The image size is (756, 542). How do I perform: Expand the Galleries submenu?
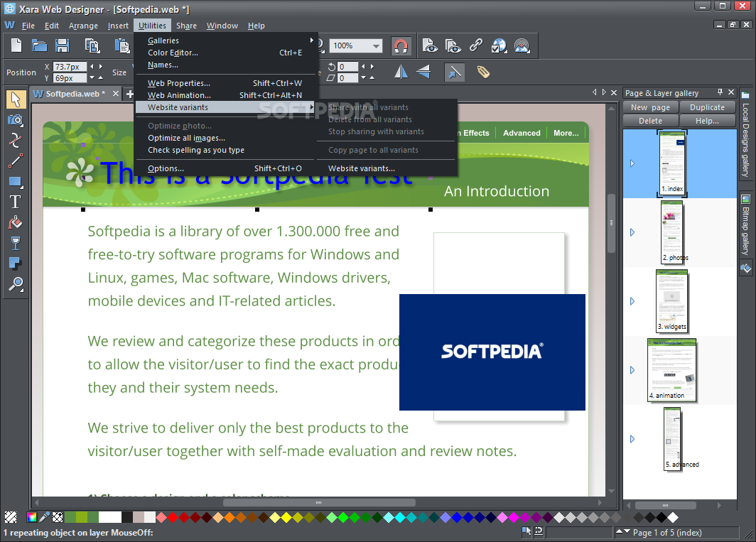click(226, 40)
